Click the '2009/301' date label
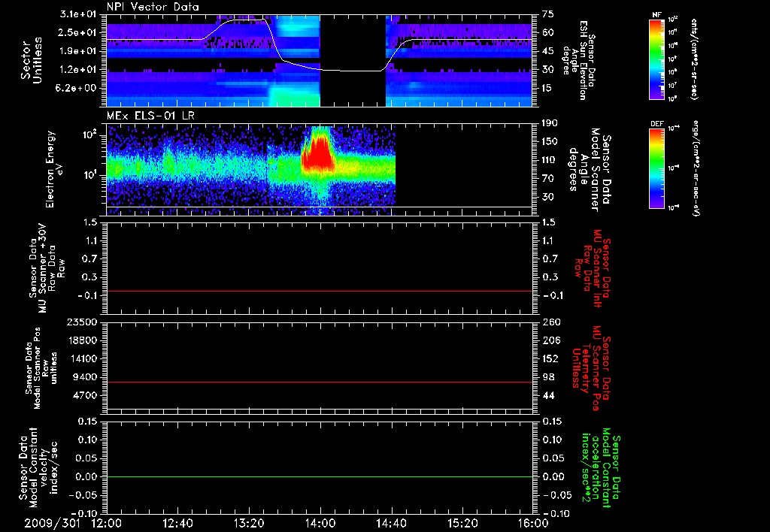The width and height of the screenshot is (770, 532). click(52, 523)
